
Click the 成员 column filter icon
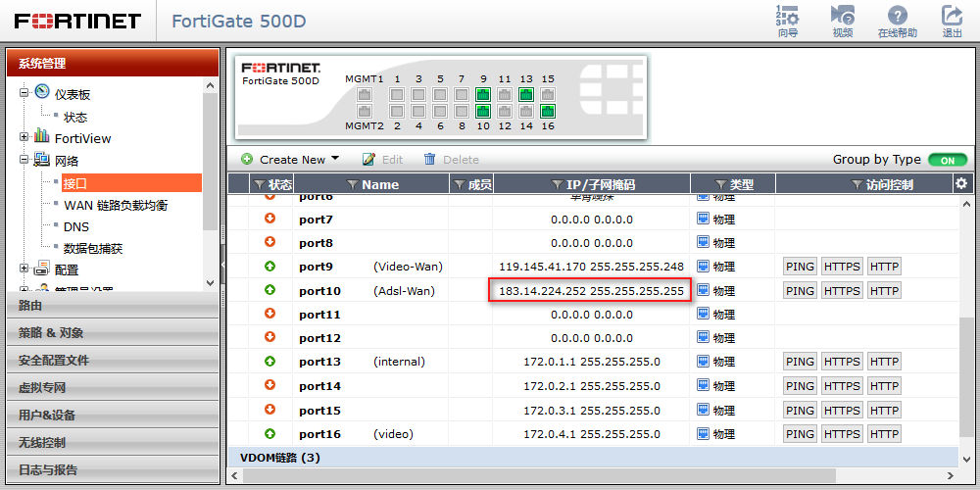tap(460, 184)
